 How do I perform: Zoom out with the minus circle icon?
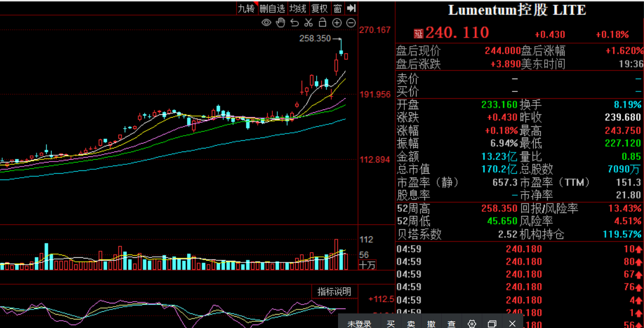coord(351,22)
